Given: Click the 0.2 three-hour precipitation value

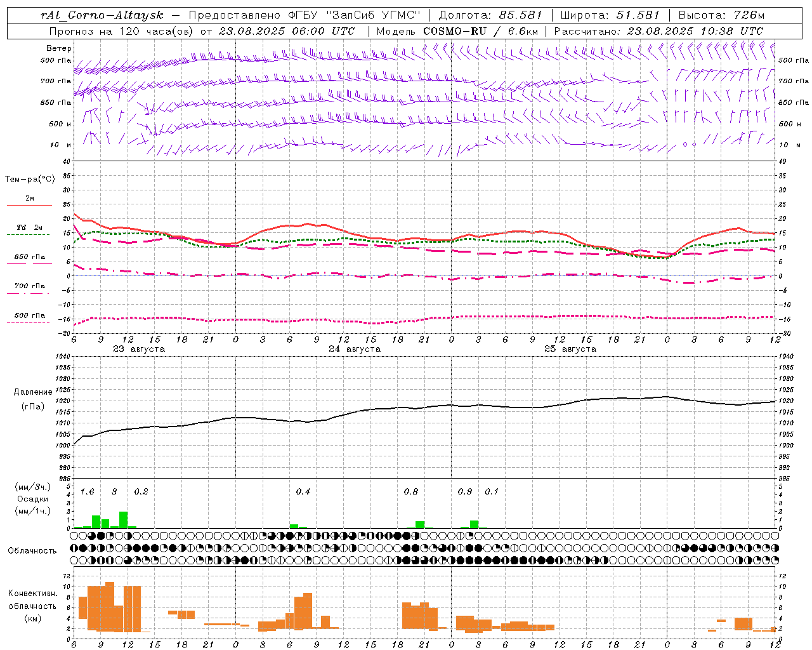Looking at the screenshot, I should click(141, 491).
